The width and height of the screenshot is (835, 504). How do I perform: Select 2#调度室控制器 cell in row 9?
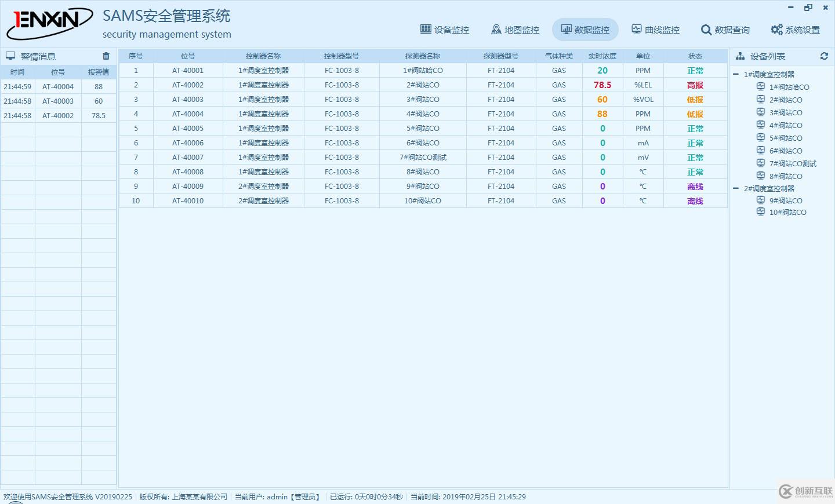coord(263,187)
